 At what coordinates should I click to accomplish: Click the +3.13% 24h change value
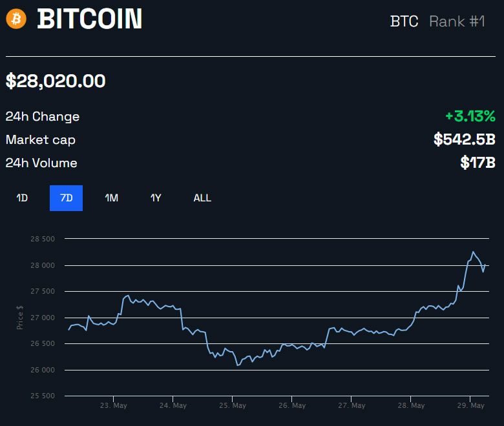470,117
